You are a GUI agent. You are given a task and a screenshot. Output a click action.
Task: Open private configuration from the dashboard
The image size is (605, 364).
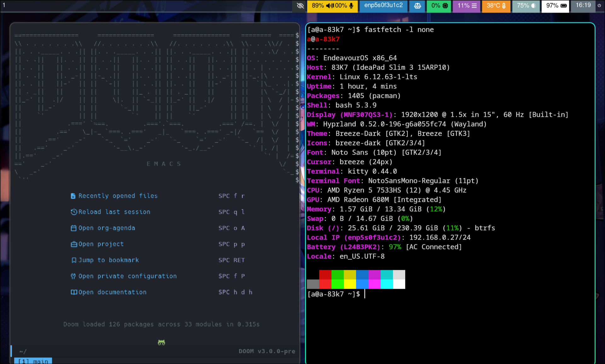[x=128, y=276]
